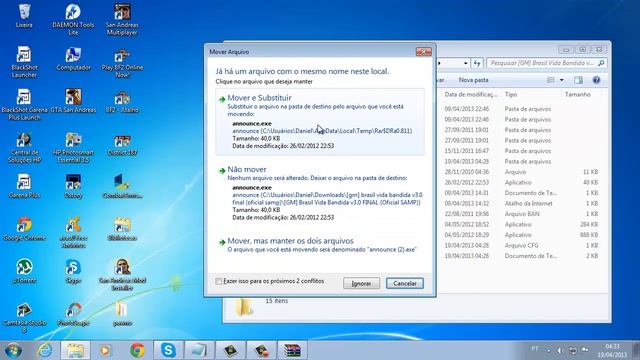The image size is (640, 360).
Task: Select BlackShot Launcher desktop icon
Action: pos(24,62)
